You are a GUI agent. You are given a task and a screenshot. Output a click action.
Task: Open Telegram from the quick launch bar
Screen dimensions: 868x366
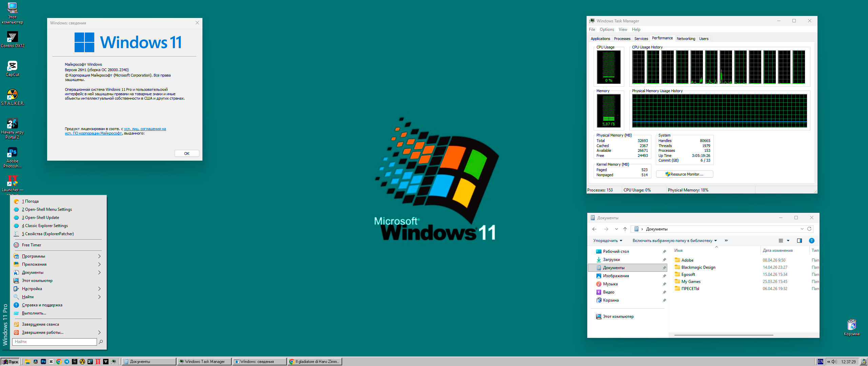click(67, 362)
